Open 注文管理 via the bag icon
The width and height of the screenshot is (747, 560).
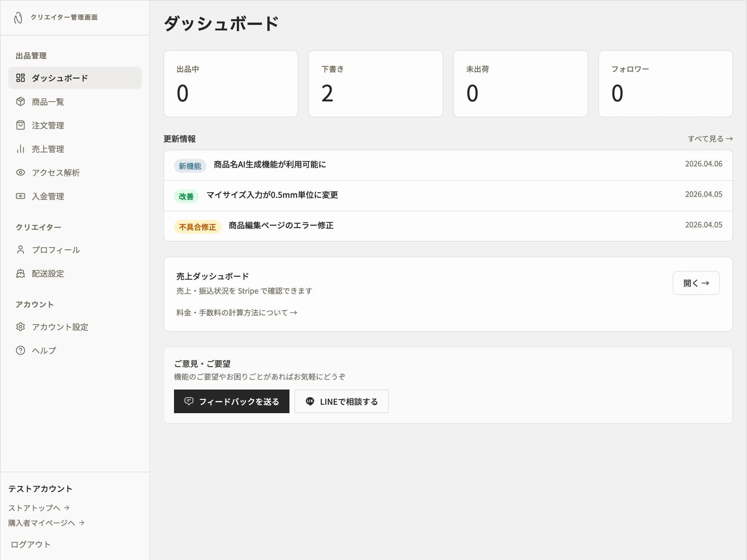[x=21, y=125]
